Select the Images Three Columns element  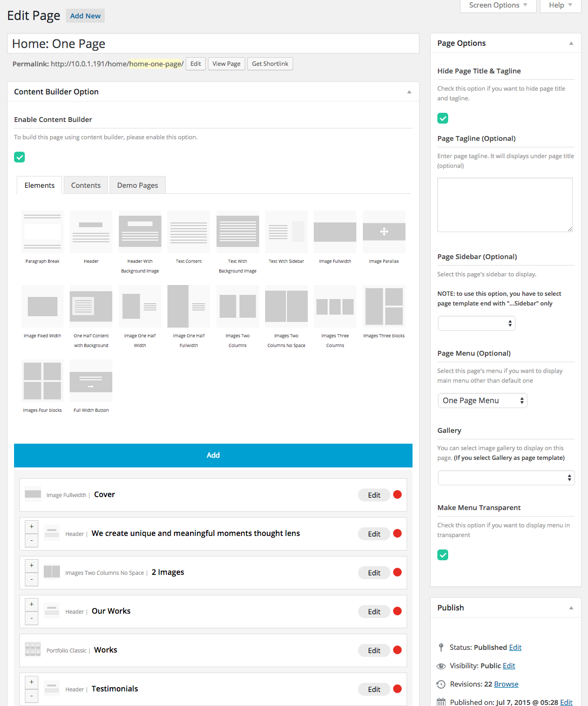coord(335,307)
